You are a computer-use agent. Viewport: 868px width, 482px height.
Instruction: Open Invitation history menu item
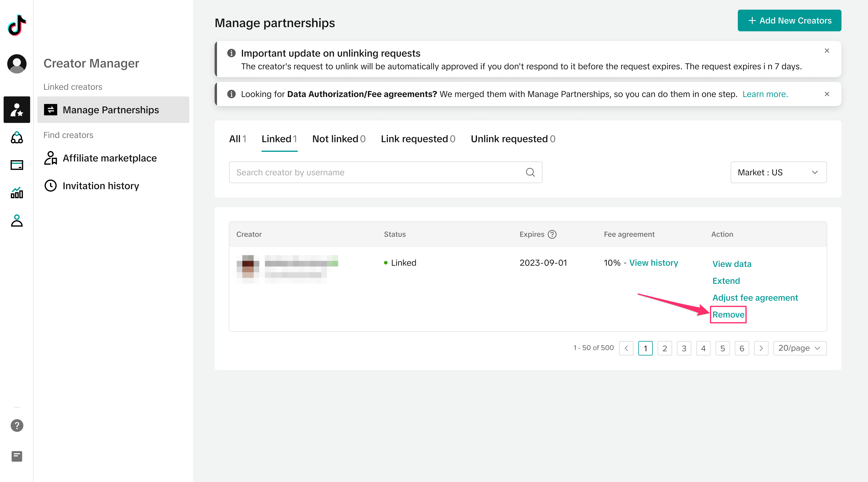coord(100,186)
